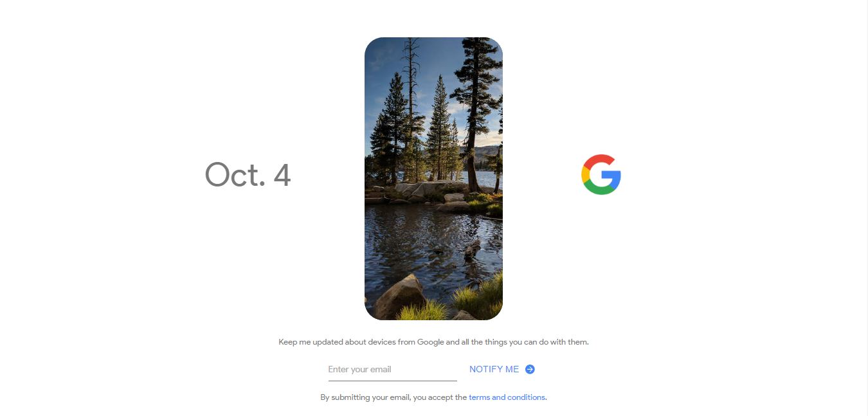Image resolution: width=868 pixels, height=416 pixels.
Task: Click the underline beneath the email placeholder
Action: [392, 381]
